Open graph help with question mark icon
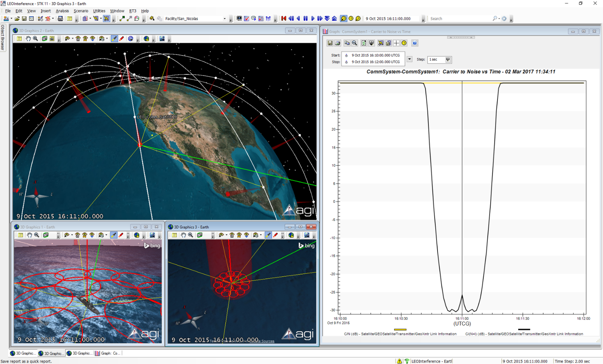 pyautogui.click(x=415, y=43)
